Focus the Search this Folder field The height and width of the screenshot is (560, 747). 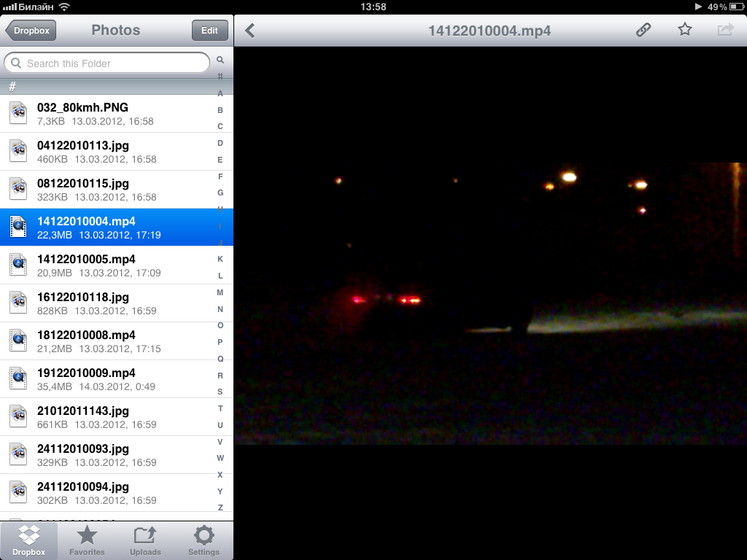click(107, 63)
